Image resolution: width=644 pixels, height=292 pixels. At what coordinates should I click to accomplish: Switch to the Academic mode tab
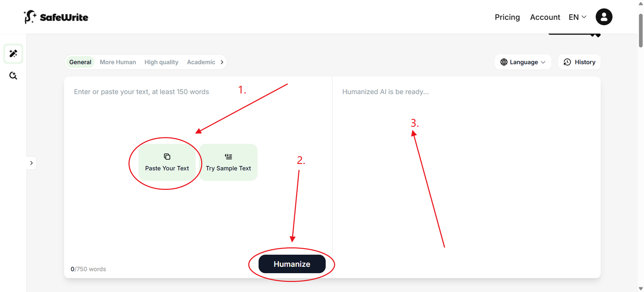pos(201,62)
